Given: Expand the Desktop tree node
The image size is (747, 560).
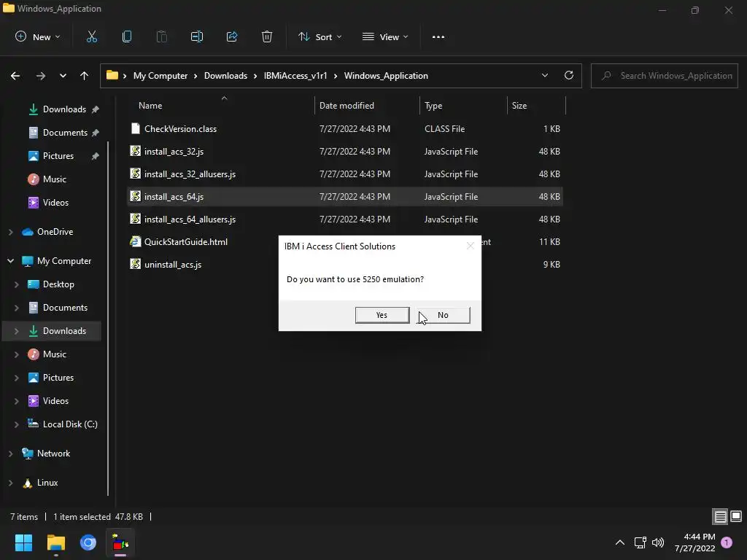Looking at the screenshot, I should point(17,284).
